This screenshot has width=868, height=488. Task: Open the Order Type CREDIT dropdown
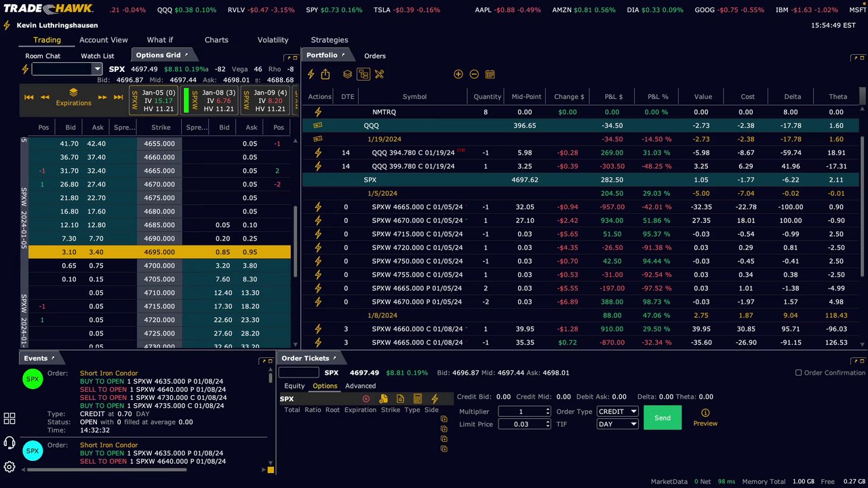point(618,411)
